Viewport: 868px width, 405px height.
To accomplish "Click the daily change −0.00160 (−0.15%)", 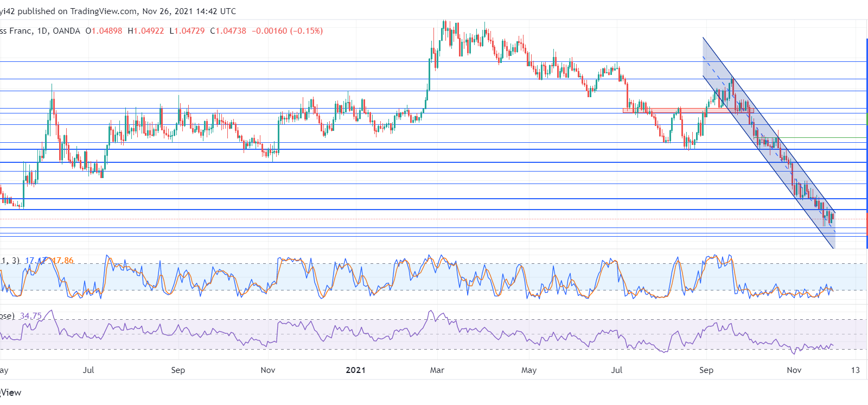I will (x=288, y=31).
